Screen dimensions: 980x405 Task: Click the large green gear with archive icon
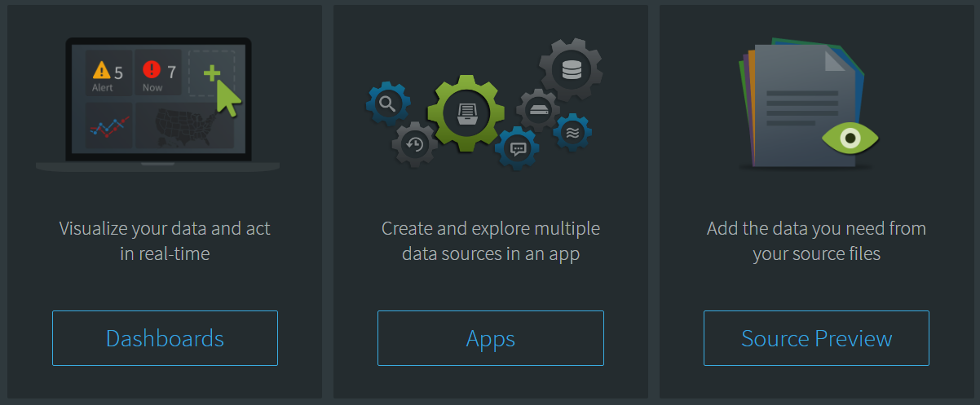(466, 113)
